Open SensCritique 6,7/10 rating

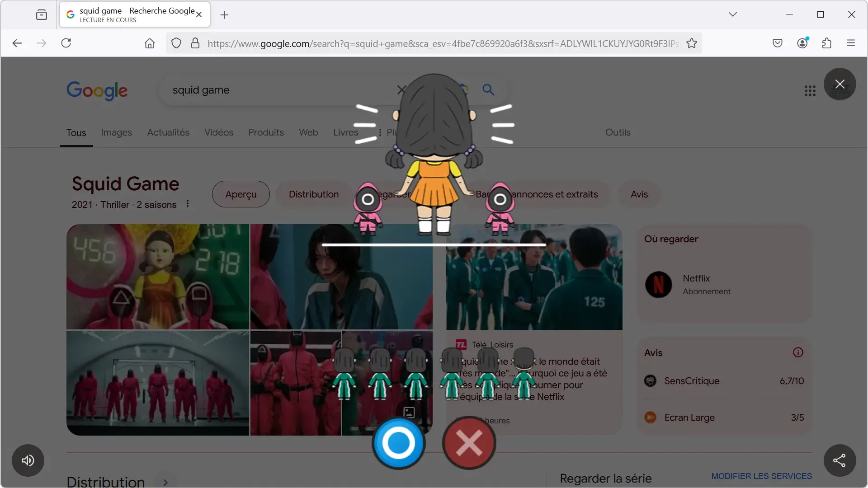point(724,381)
